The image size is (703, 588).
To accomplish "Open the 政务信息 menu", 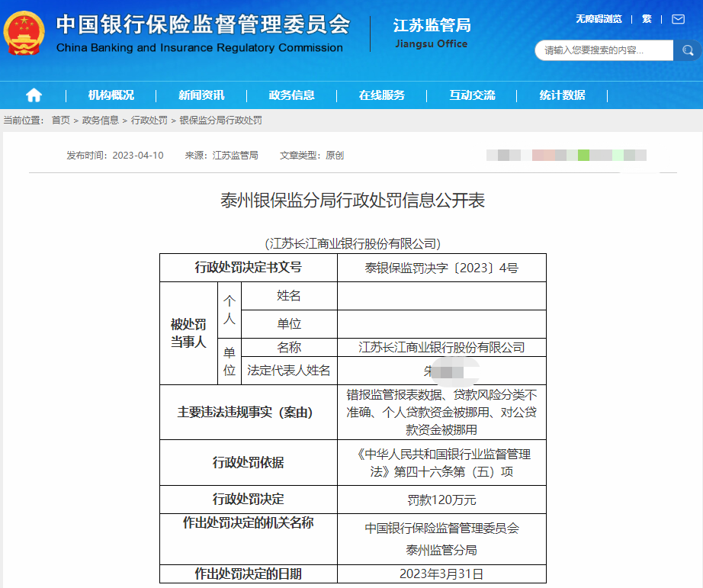I will pos(291,95).
